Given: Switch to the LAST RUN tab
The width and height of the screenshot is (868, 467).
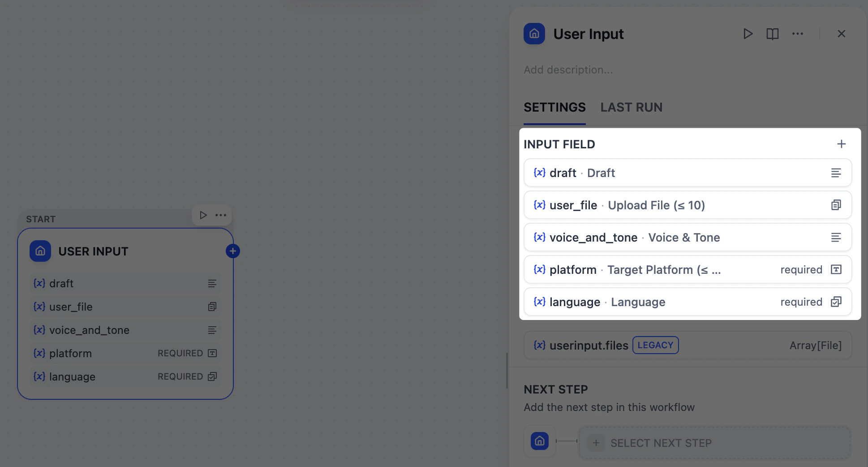Looking at the screenshot, I should click(631, 107).
